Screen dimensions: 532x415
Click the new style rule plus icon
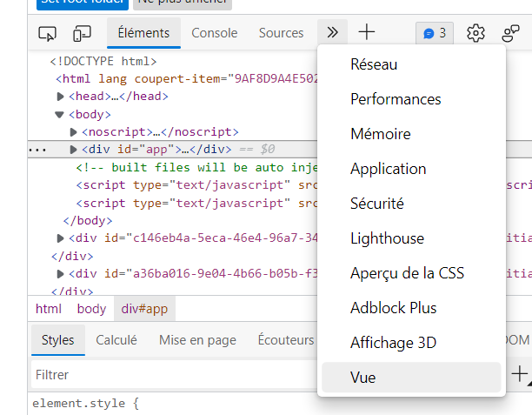click(520, 374)
